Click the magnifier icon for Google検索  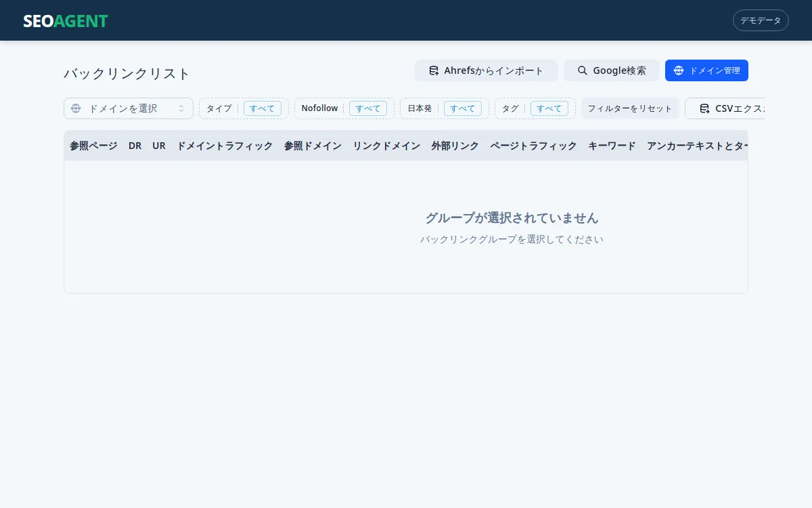(x=582, y=70)
